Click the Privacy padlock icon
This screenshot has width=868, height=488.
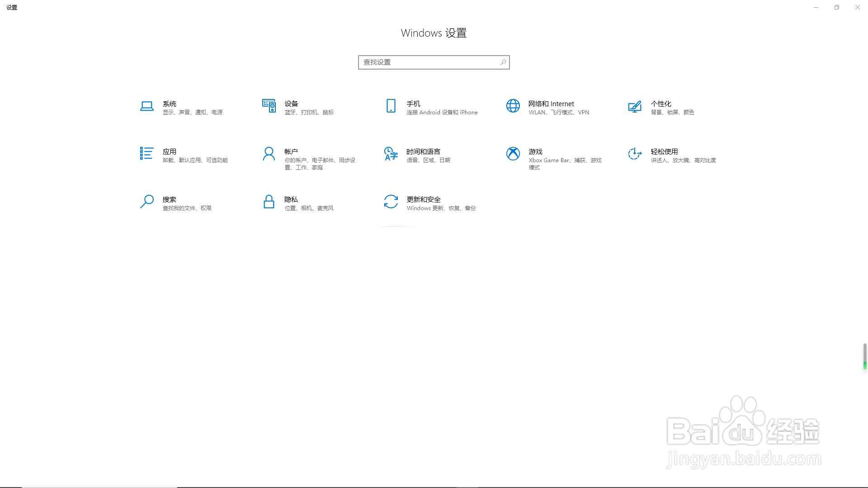coord(269,202)
